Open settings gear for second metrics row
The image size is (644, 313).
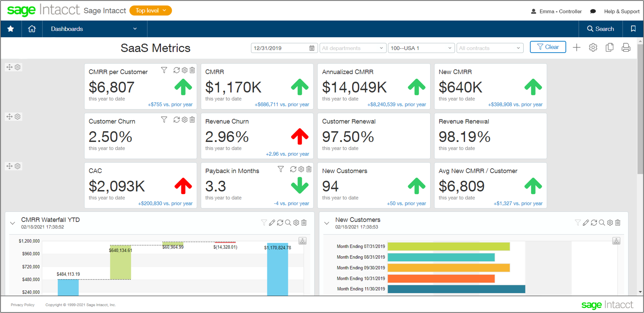(17, 116)
